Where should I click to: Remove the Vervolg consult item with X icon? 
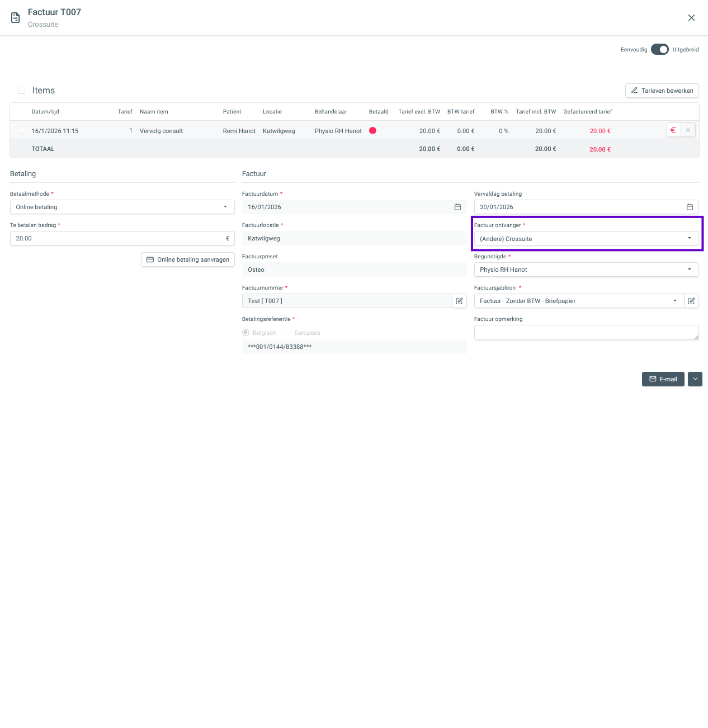point(688,130)
